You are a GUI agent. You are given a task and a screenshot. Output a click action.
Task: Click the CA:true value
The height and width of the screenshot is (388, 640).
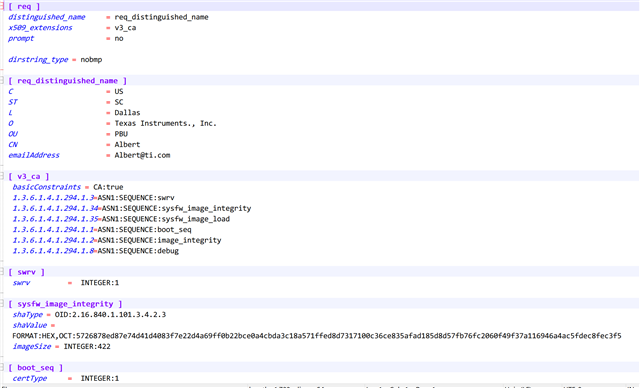point(108,187)
